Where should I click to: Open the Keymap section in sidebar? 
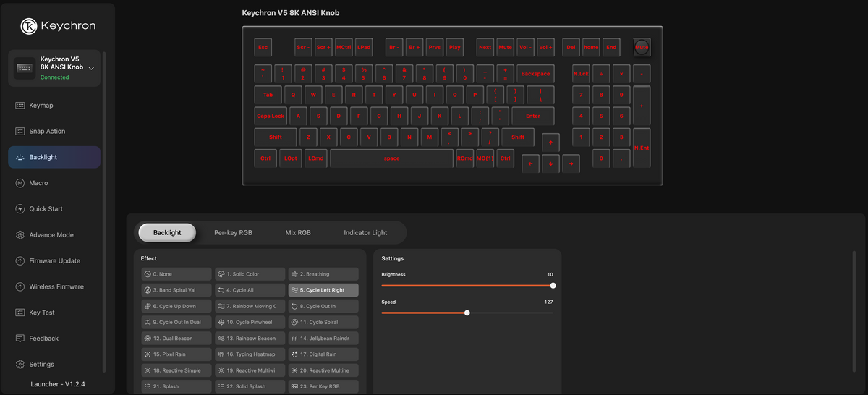click(54, 106)
